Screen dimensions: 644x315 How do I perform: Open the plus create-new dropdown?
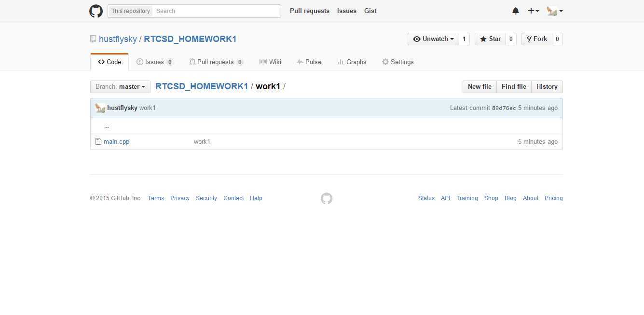[533, 11]
